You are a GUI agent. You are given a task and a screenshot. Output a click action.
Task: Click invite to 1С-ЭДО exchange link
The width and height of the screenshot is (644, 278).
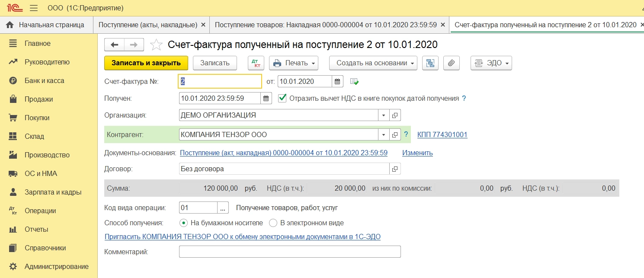[x=243, y=236]
